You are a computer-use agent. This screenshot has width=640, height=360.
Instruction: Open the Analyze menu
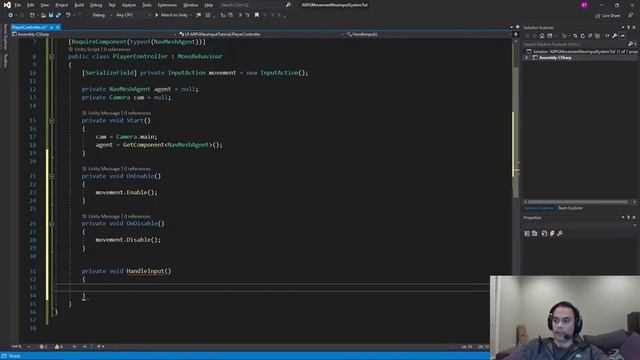point(129,5)
